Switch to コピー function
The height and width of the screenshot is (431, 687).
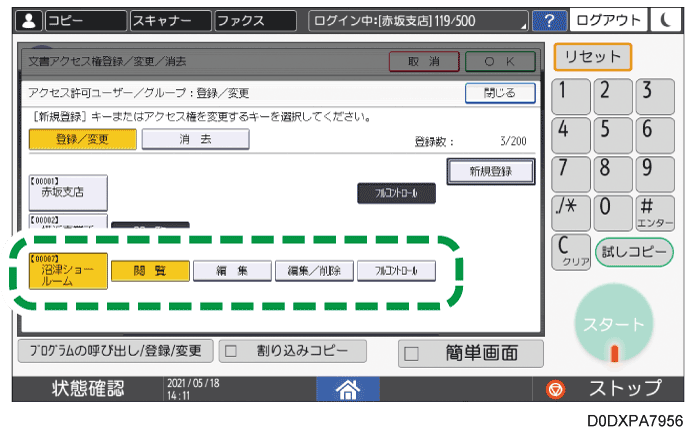coord(86,21)
